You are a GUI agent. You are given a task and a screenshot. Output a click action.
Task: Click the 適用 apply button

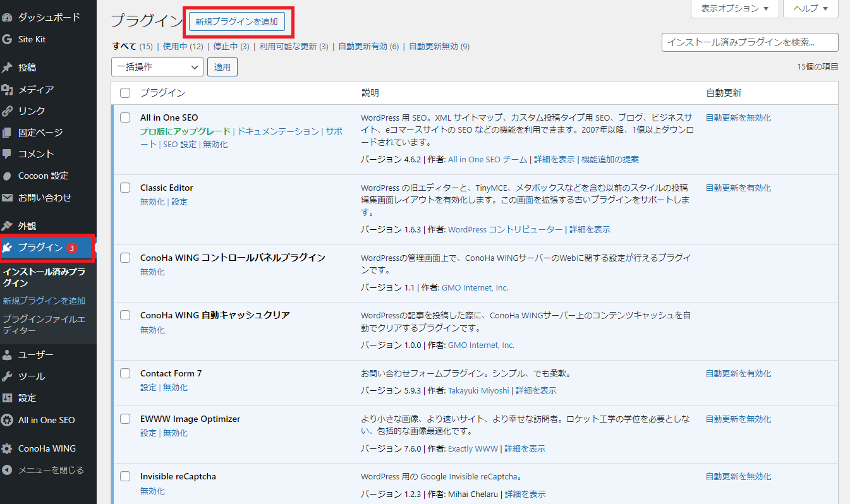tap(222, 66)
